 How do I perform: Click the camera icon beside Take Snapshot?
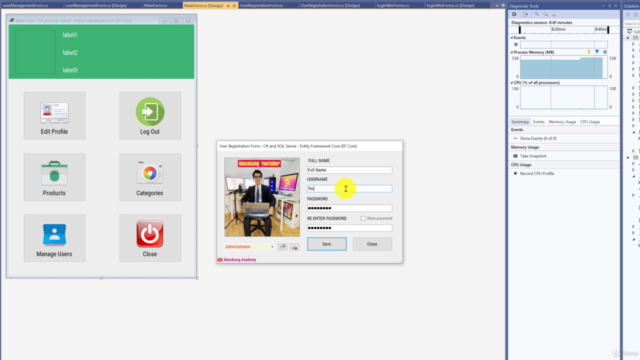pyautogui.click(x=515, y=156)
